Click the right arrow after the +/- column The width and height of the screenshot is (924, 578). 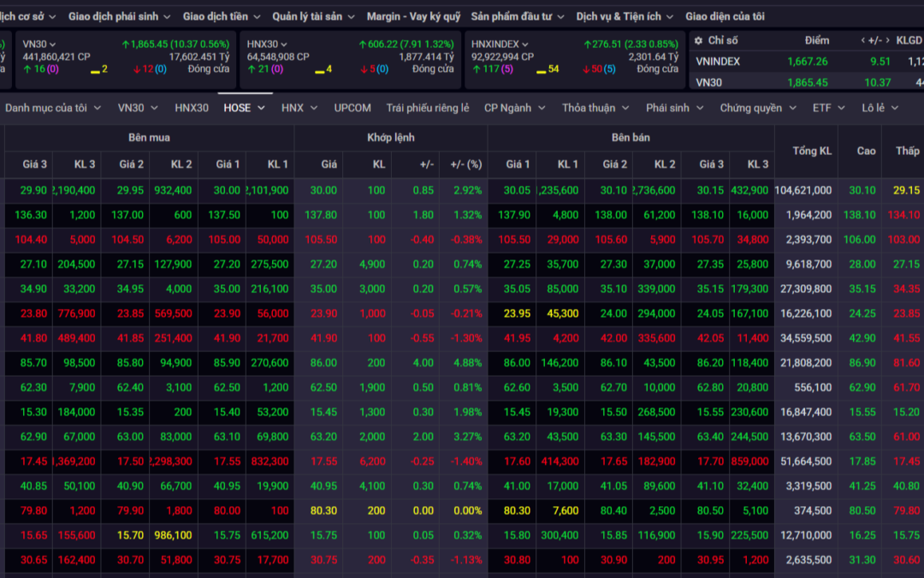(888, 40)
